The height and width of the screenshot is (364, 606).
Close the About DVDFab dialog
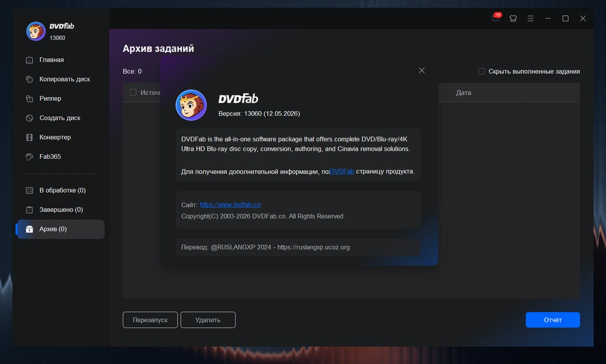422,70
